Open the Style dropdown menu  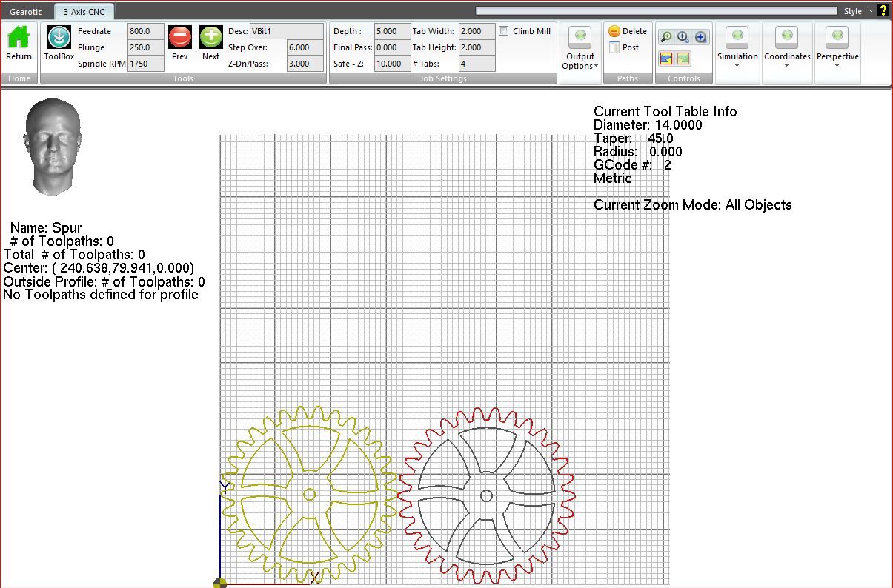[858, 11]
